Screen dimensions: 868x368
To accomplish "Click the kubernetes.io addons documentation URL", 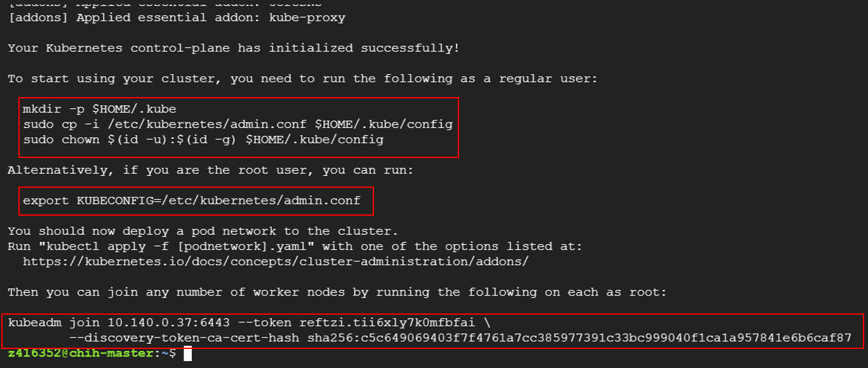I will point(276,261).
